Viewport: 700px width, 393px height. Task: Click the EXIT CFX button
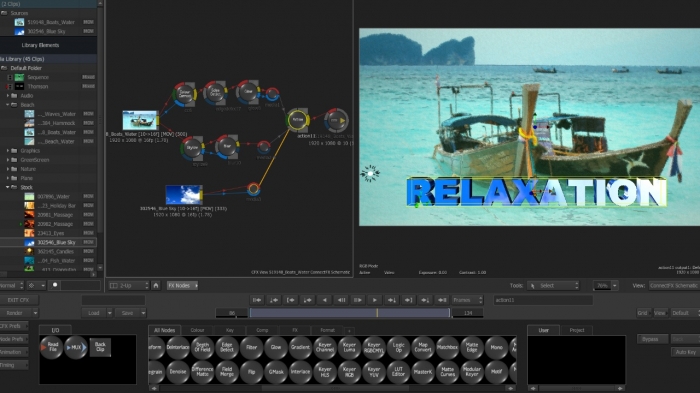(18, 300)
